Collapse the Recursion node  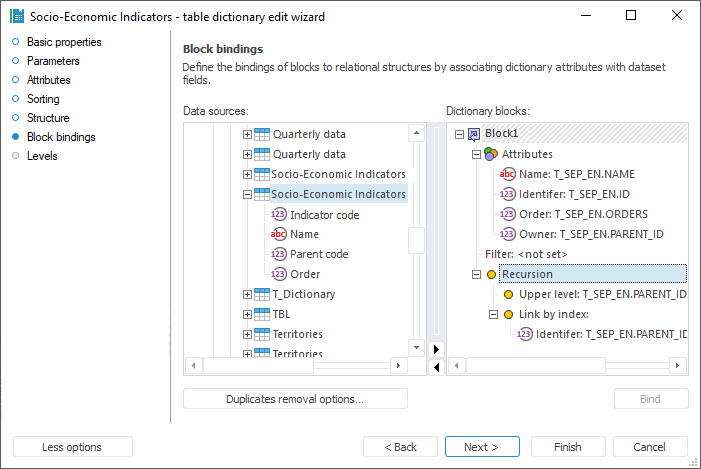coord(476,274)
